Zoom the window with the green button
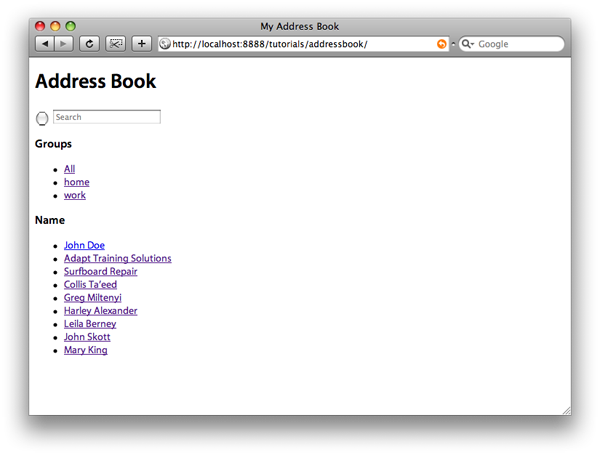This screenshot has width=600, height=455. (x=70, y=26)
